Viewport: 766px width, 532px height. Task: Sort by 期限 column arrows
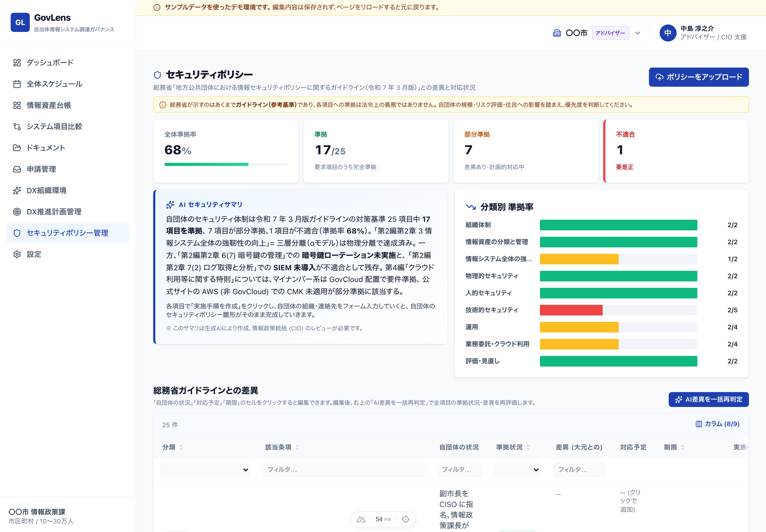tap(683, 447)
